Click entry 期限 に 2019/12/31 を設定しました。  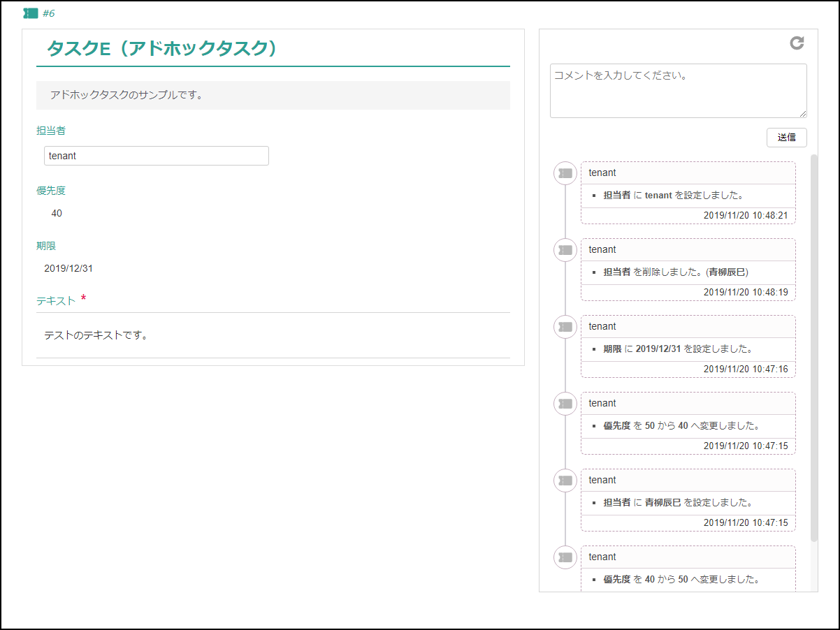point(678,349)
